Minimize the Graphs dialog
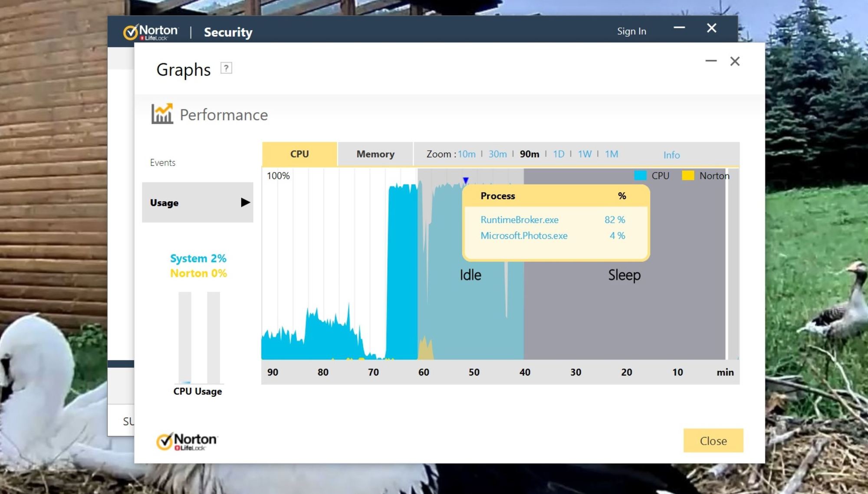Image resolution: width=868 pixels, height=494 pixels. pyautogui.click(x=711, y=61)
